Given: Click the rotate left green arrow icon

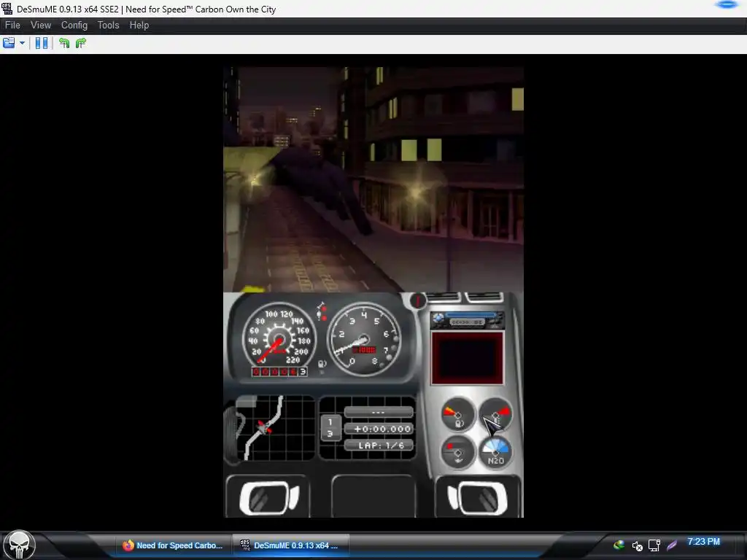Looking at the screenshot, I should pos(64,43).
